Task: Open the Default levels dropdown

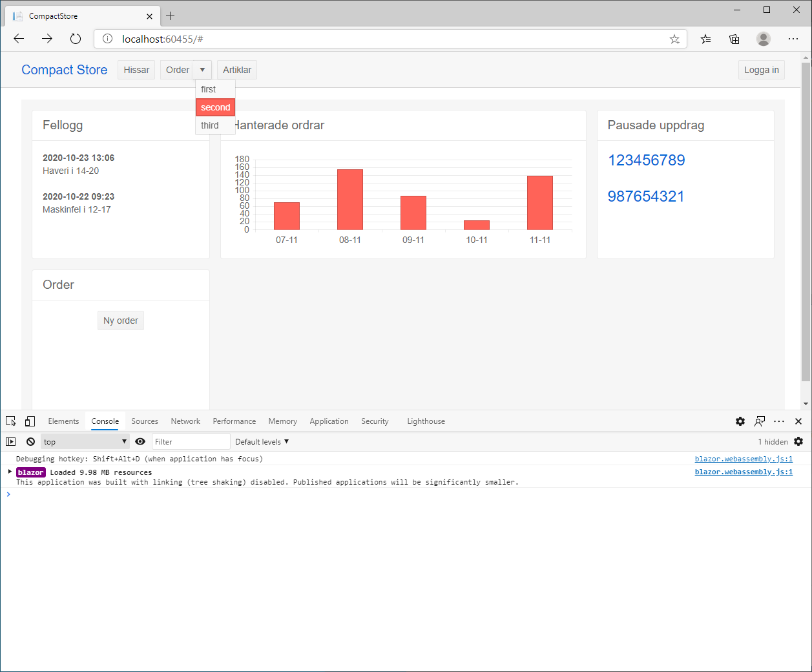Action: tap(262, 442)
